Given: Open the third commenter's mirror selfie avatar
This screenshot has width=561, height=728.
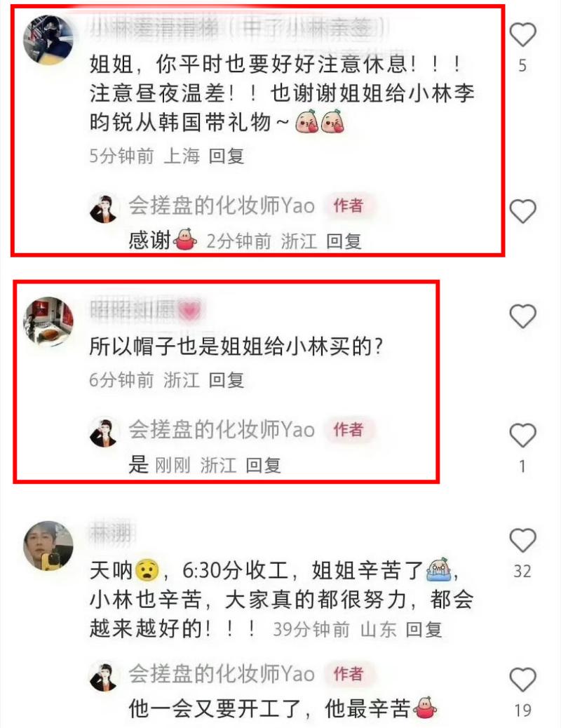Looking at the screenshot, I should pyautogui.click(x=48, y=546).
